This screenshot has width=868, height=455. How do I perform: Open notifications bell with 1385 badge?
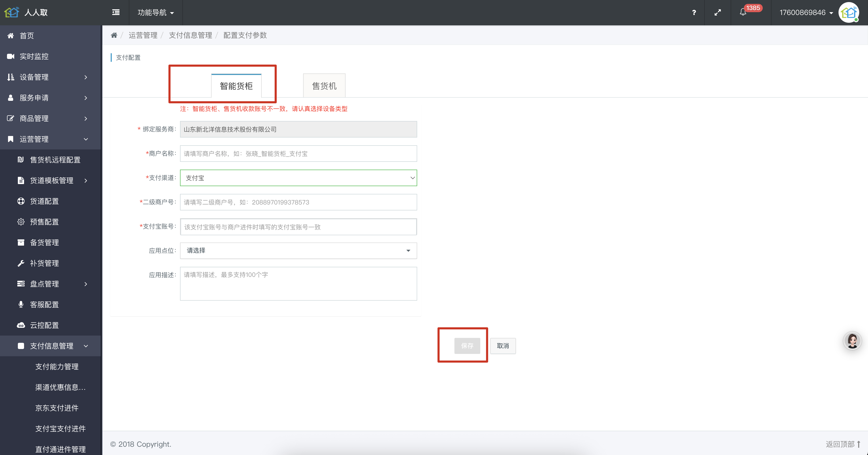tap(743, 12)
